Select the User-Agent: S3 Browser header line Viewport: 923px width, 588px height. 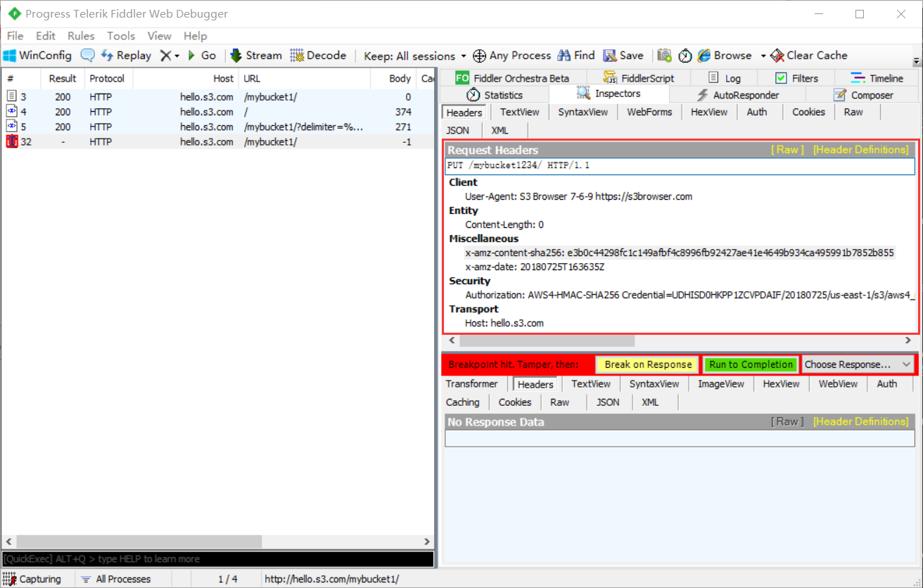point(578,196)
